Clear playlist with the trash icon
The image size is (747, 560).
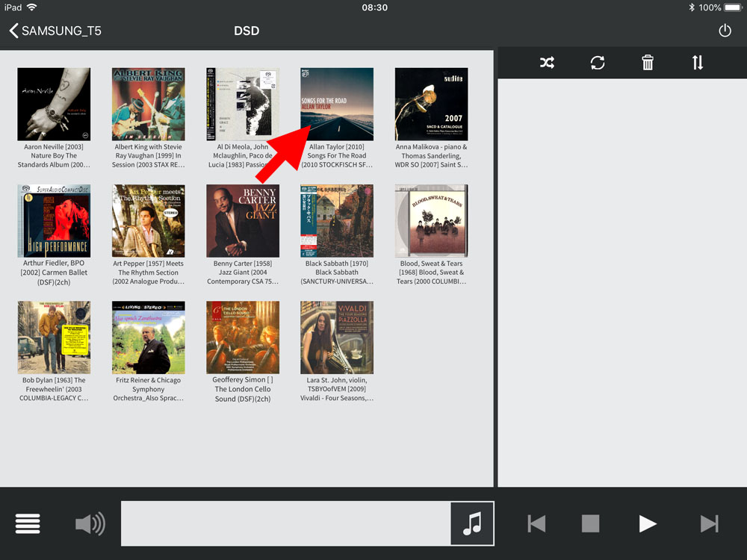click(648, 63)
